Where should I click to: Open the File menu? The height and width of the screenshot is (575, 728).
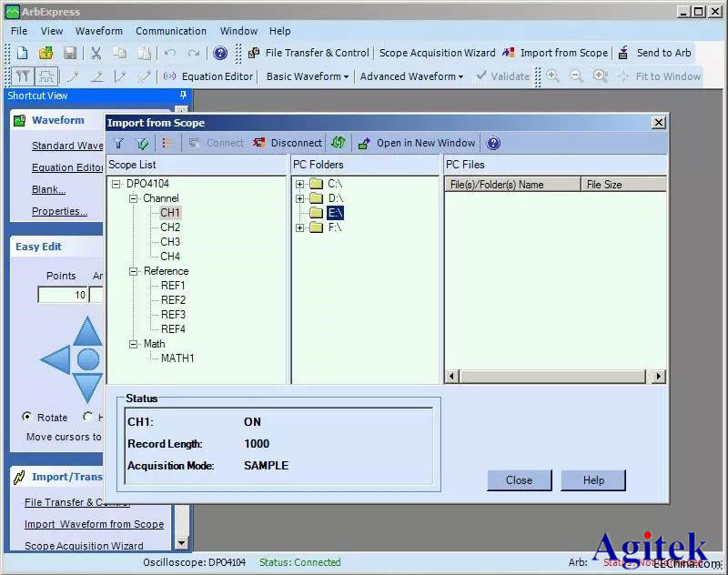coord(19,31)
